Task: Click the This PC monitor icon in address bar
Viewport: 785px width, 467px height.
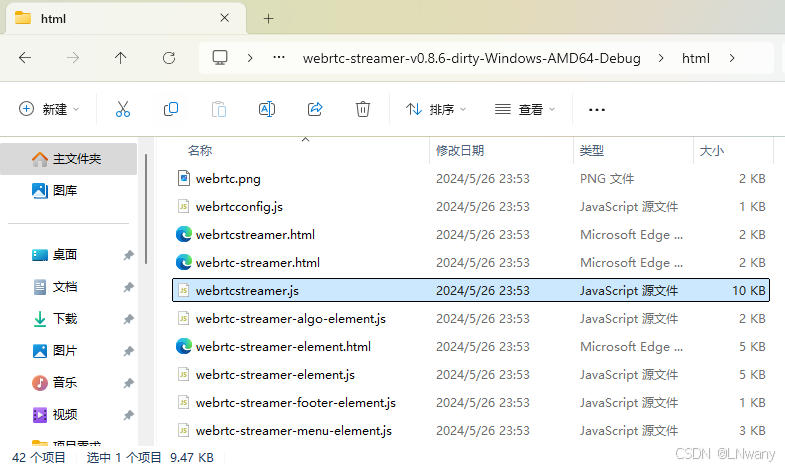Action: [x=220, y=58]
